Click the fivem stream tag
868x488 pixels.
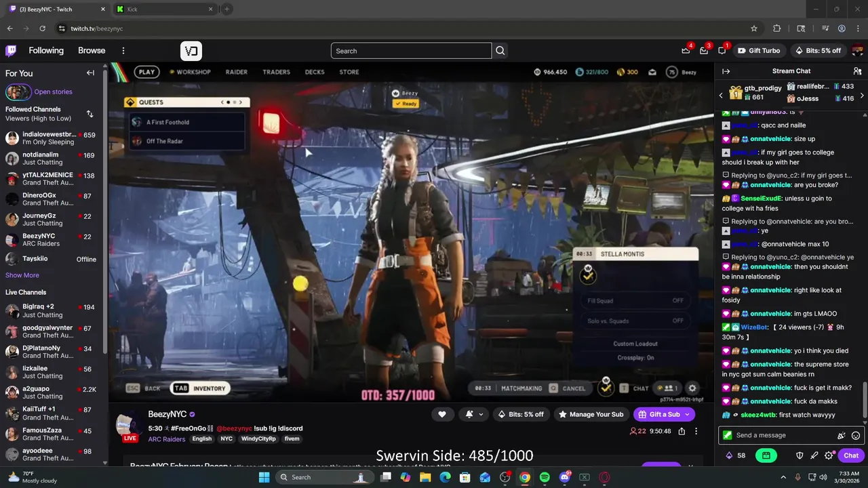tap(292, 439)
